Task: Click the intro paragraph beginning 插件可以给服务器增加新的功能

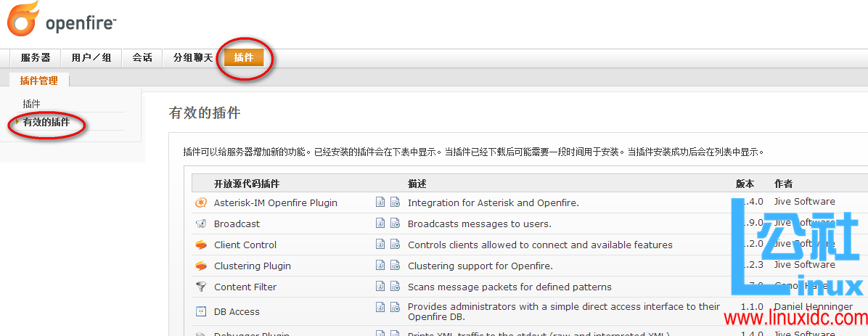Action: pos(473,151)
